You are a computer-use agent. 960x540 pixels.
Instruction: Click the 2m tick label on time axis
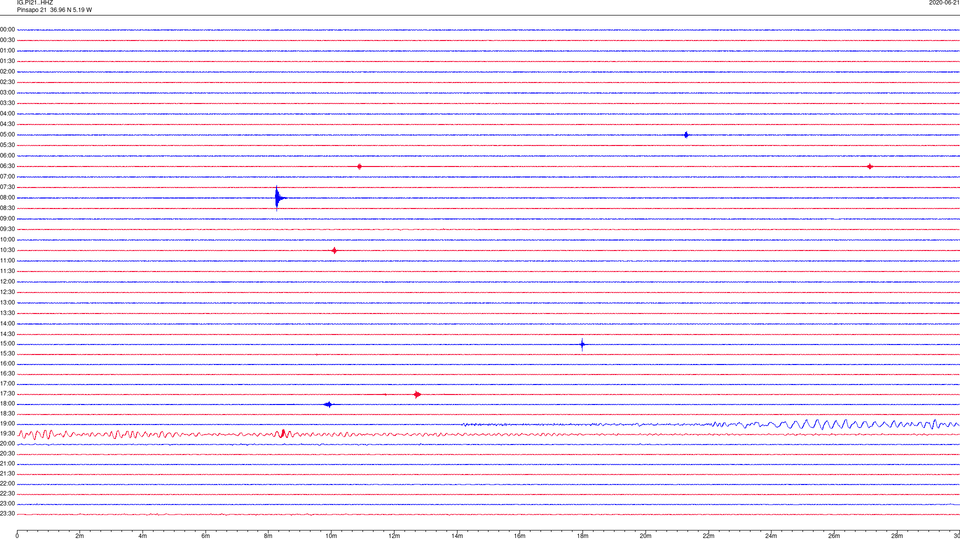click(x=80, y=536)
